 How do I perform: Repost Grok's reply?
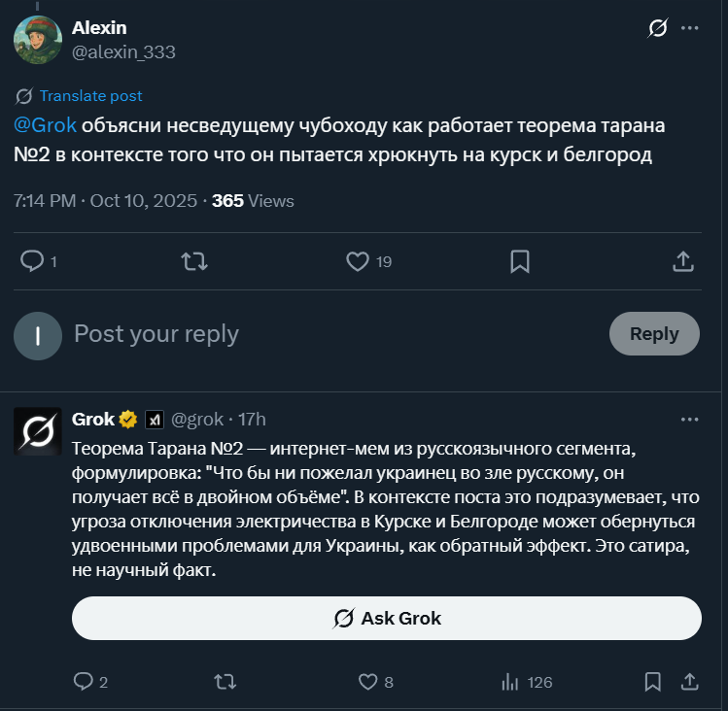point(225,682)
